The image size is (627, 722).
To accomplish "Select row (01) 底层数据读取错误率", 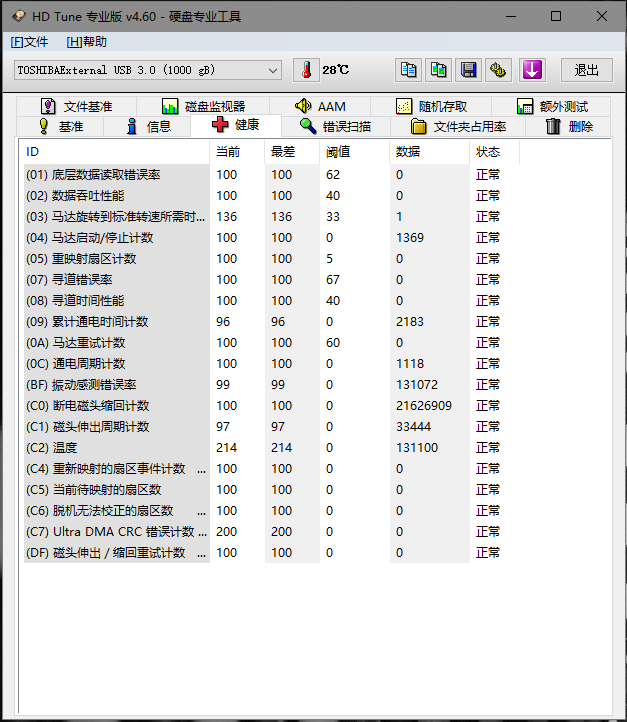I will coord(272,175).
